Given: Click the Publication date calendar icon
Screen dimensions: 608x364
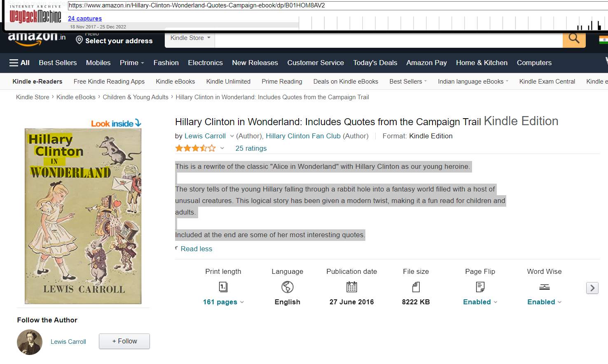Looking at the screenshot, I should click(x=352, y=287).
